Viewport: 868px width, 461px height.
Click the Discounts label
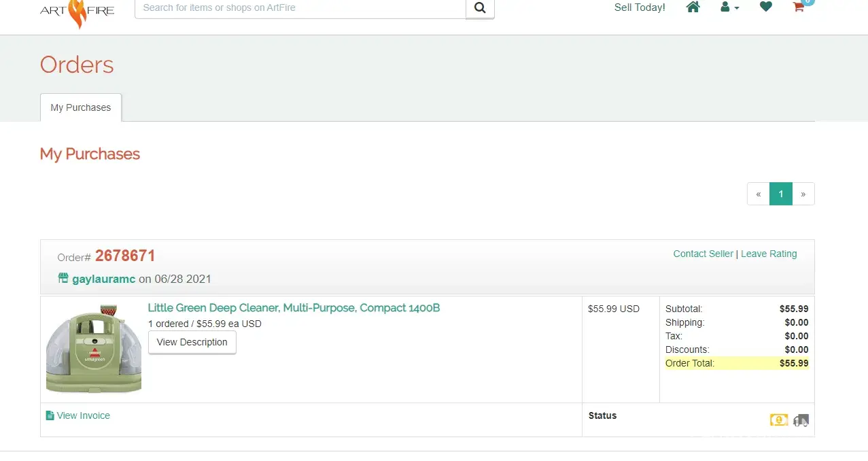click(x=687, y=349)
